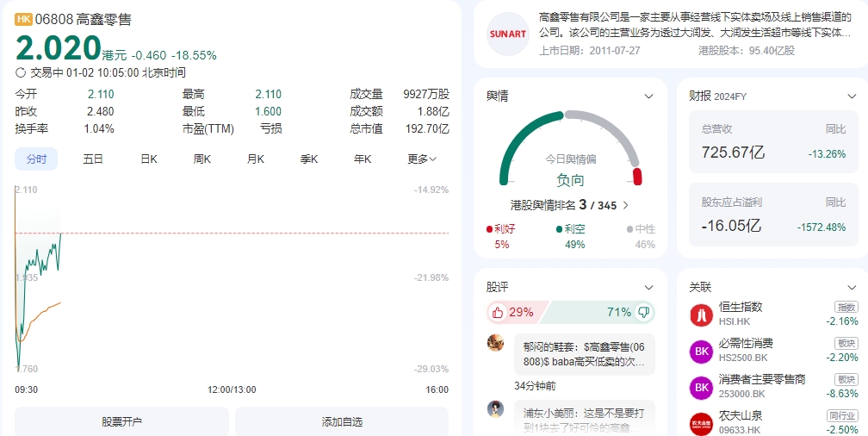Switch to the 周K chart tab

coord(202,159)
